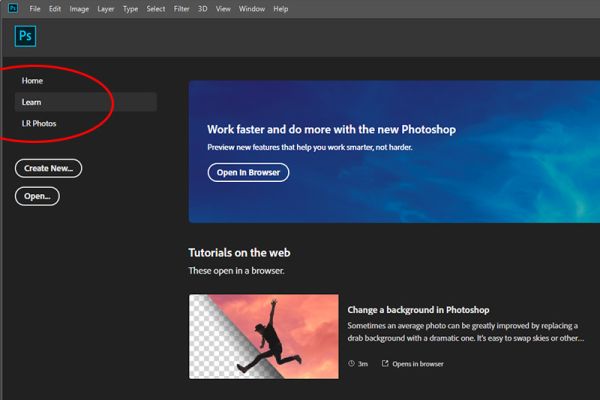Click the Create New... button
This screenshot has height=400, width=600.
click(x=48, y=168)
